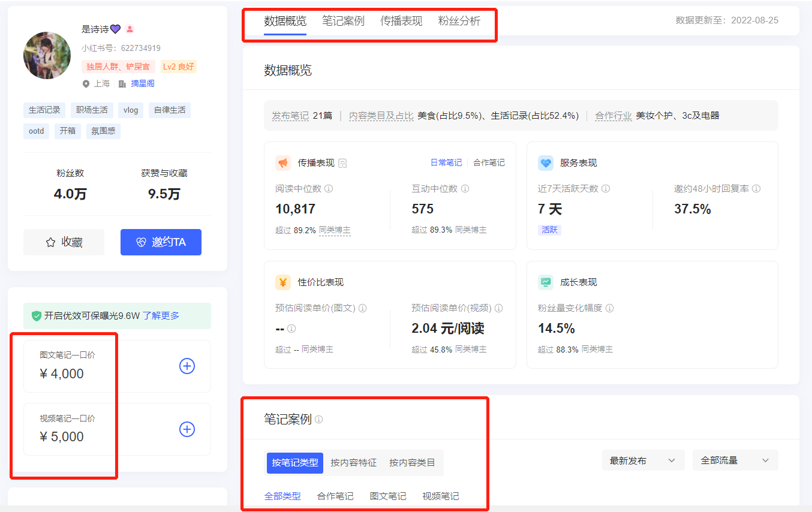Image resolution: width=812 pixels, height=512 pixels.
Task: Click the blogger's profile avatar
Action: pos(47,55)
